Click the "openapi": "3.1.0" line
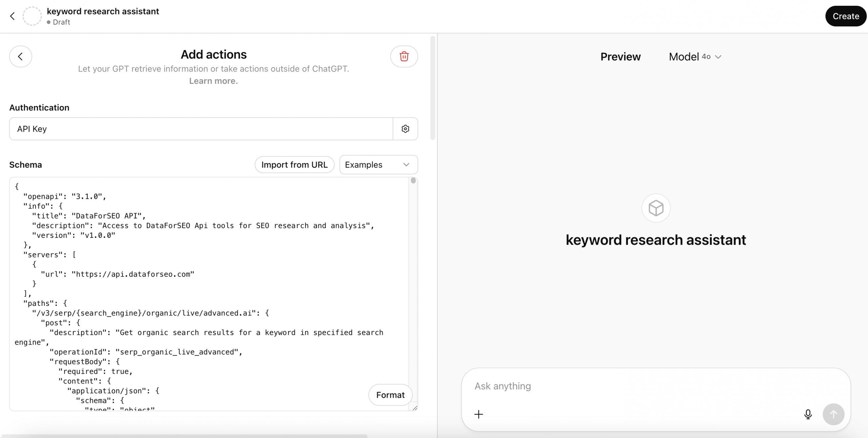The image size is (868, 438). tap(64, 196)
